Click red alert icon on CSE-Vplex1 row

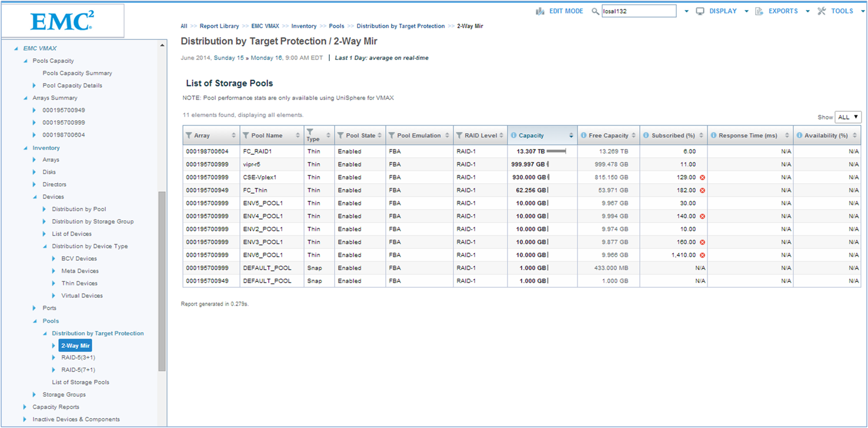[x=702, y=177]
